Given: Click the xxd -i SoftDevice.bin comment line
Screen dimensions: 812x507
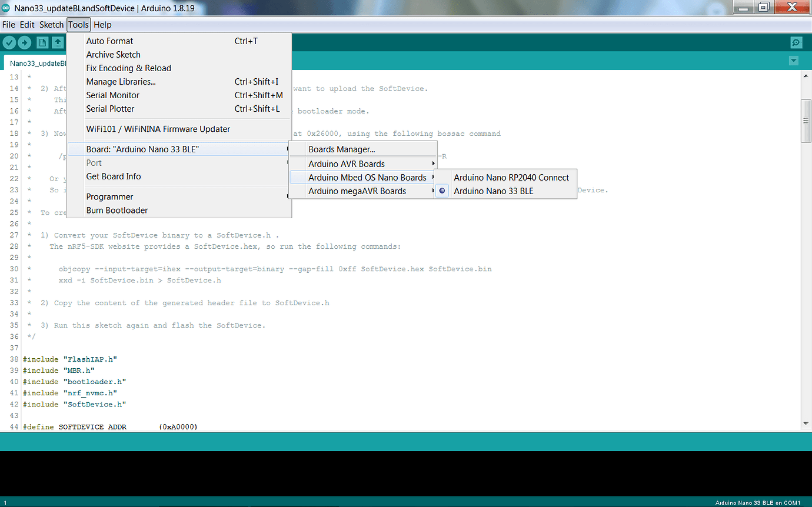Looking at the screenshot, I should point(140,281).
